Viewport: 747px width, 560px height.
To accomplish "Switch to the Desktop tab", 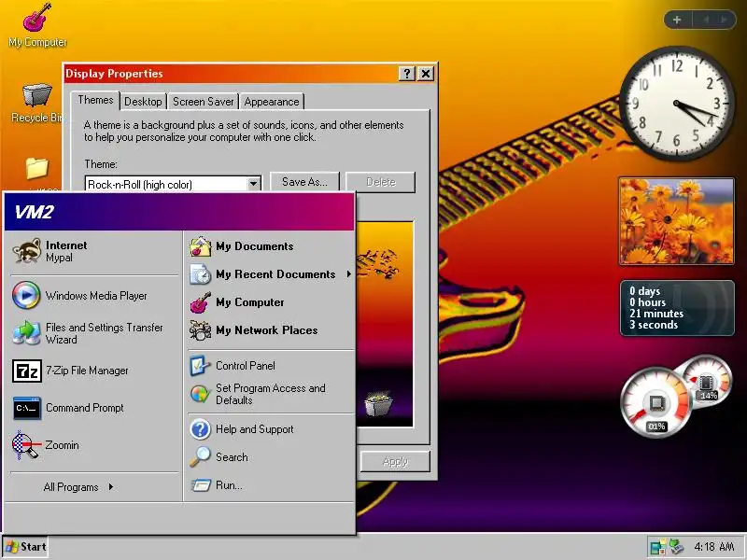I will coord(143,102).
